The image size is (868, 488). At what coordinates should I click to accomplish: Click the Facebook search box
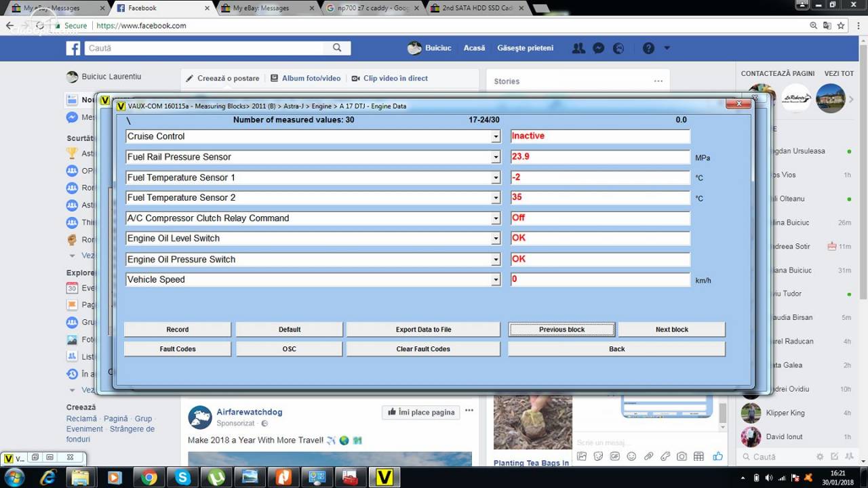pos(205,48)
